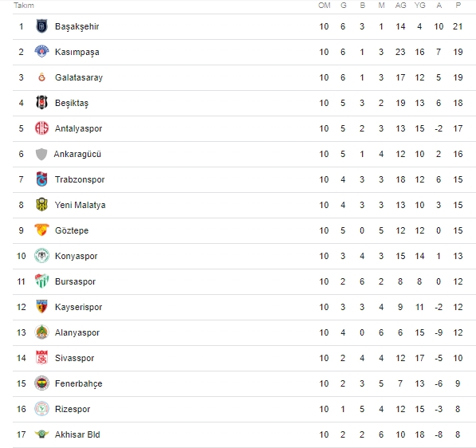Screen dimensions: 476x448
Task: Click the Akhisar Bld green logo
Action: tap(41, 434)
